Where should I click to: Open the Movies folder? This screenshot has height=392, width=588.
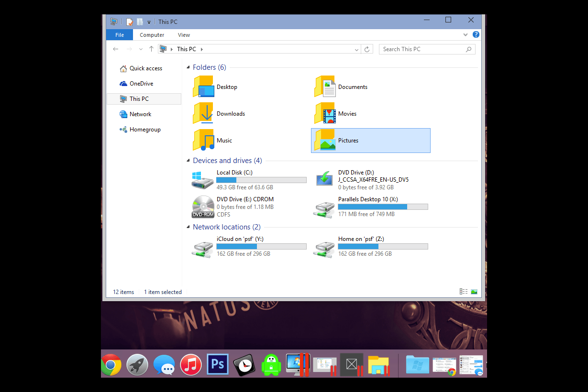pos(336,114)
